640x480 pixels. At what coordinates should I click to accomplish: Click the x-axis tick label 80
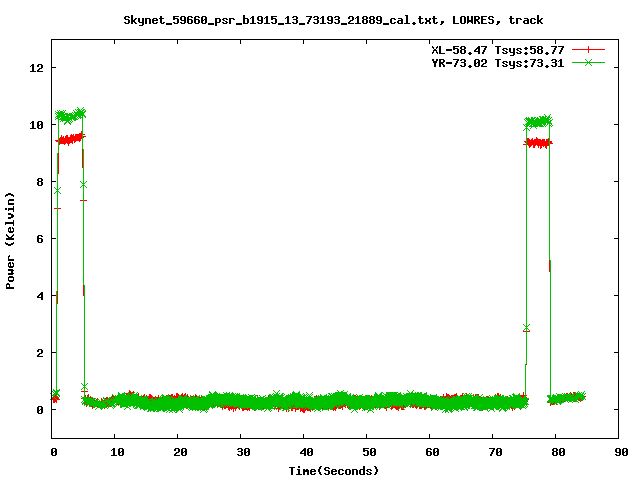point(558,452)
